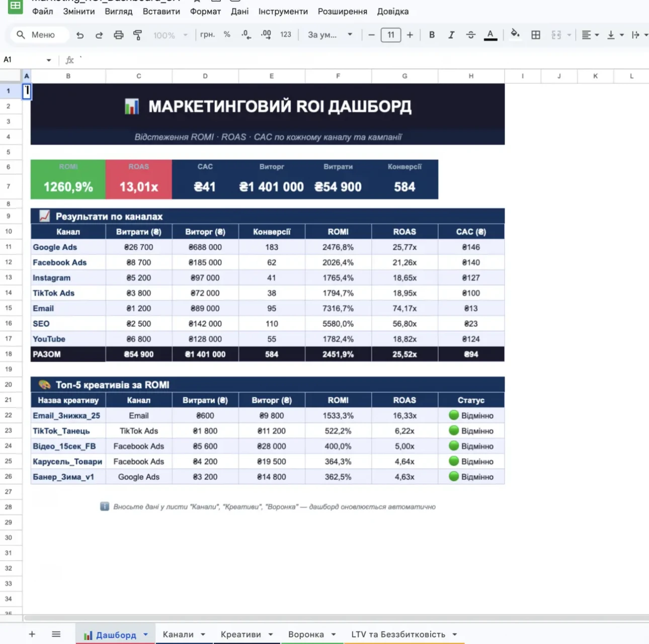Switch to the Воронка sheet tab
Viewport: 649px width, 644px height.
pos(306,634)
